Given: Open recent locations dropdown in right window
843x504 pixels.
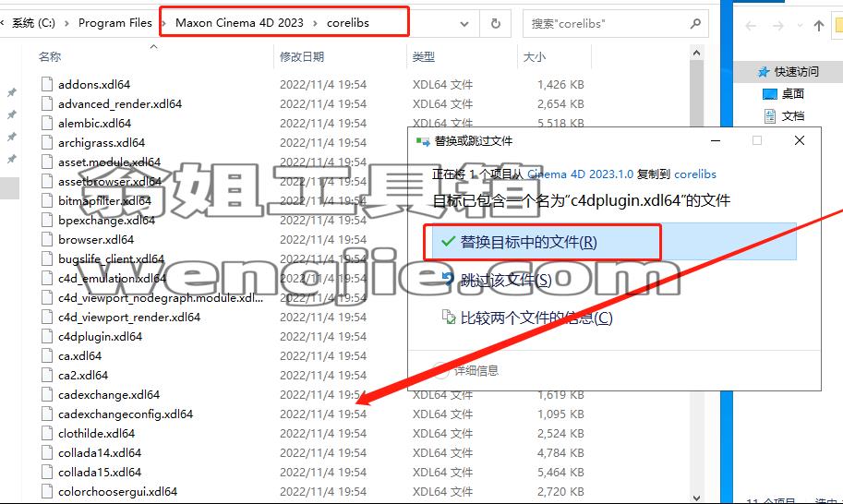Looking at the screenshot, I should (800, 25).
